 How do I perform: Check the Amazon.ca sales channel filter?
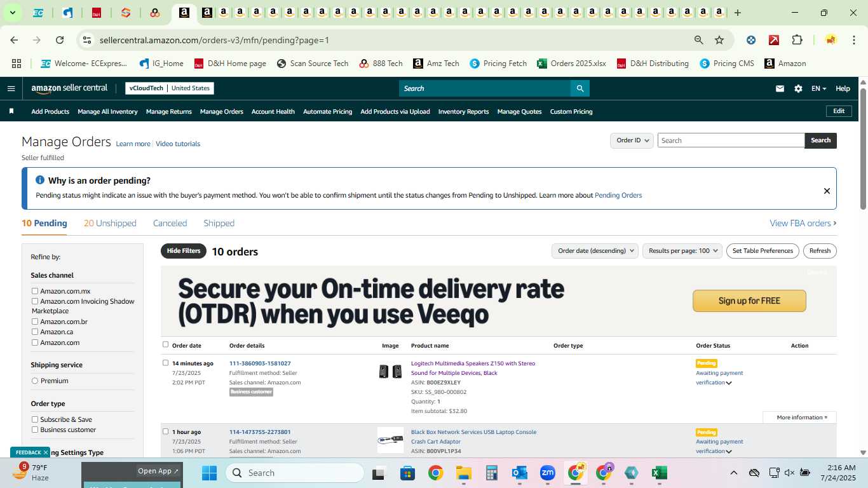(35, 332)
